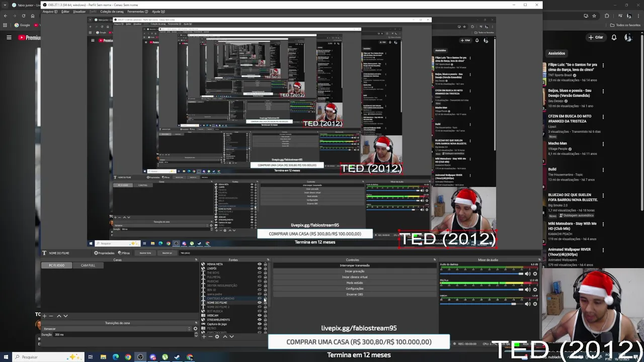
Task: Open the Ferramentas menu in OBS
Action: coord(138,11)
